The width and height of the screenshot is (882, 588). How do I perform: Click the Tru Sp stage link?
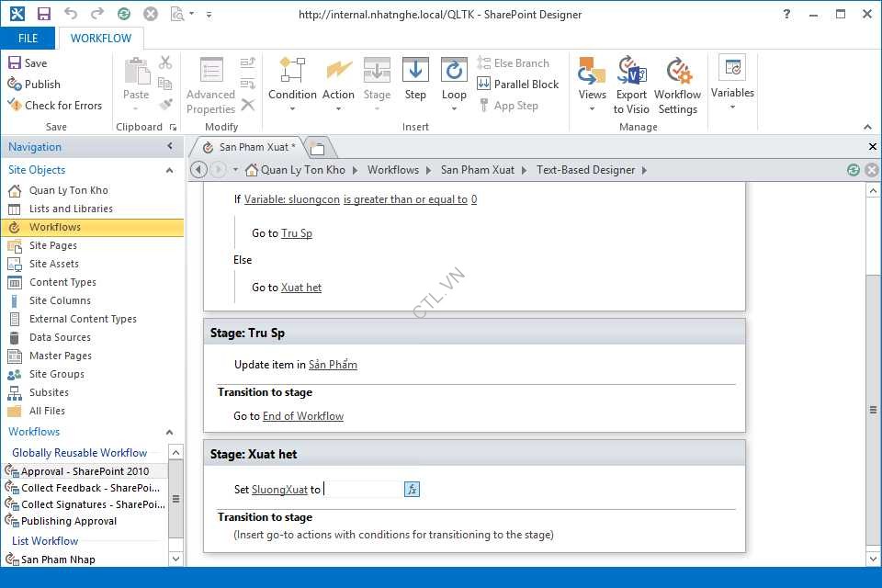[x=296, y=233]
